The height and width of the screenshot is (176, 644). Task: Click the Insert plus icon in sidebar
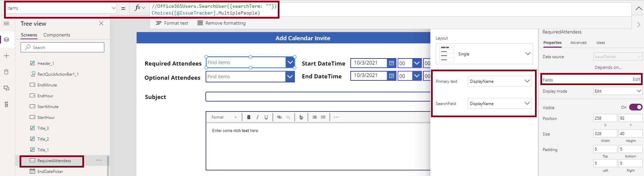tap(6, 56)
